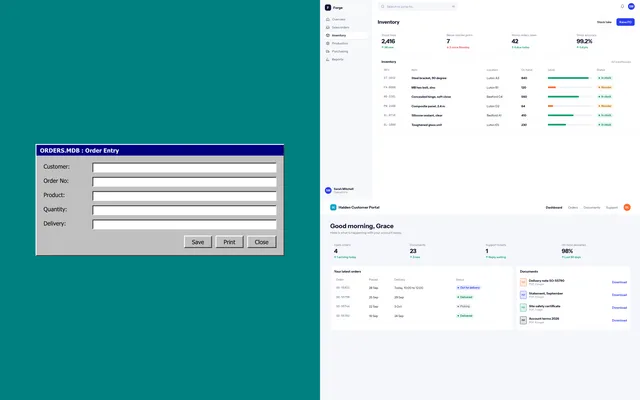The height and width of the screenshot is (400, 640).
Task: Select the 'Concealed hinge, soft close' item
Action: tap(431, 97)
